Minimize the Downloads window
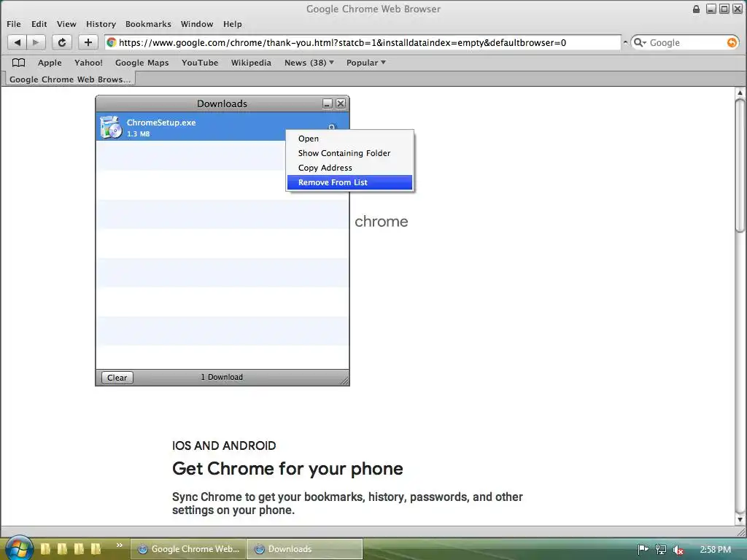This screenshot has height=560, width=747. (x=328, y=104)
